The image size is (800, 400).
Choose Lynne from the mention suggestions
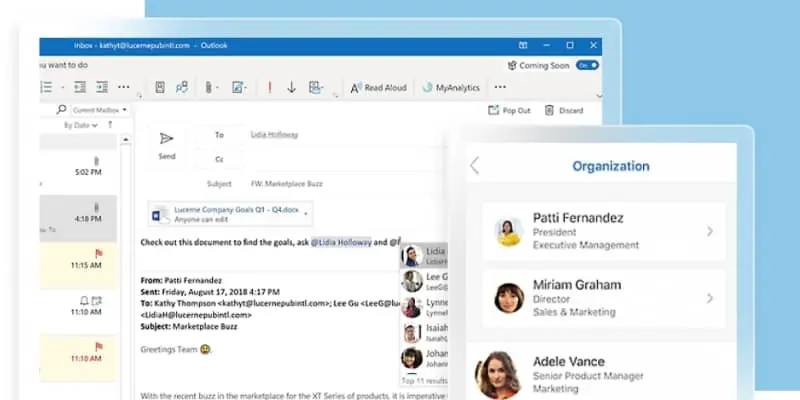coord(424,307)
